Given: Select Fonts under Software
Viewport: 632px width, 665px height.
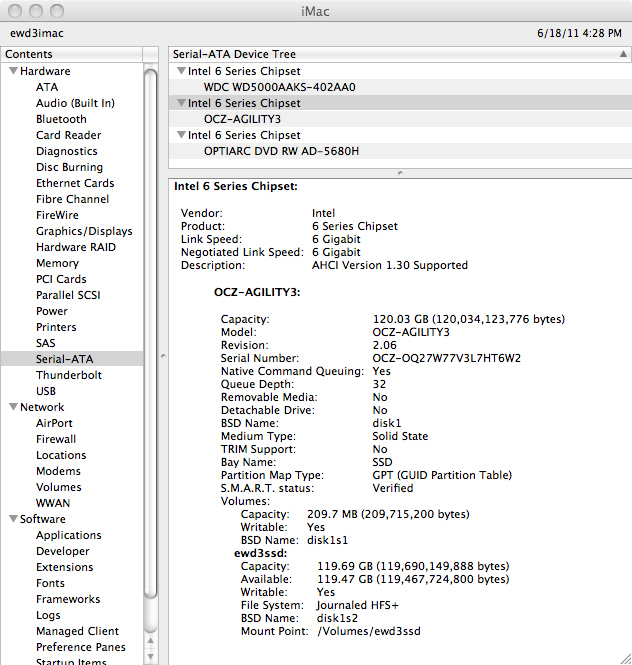Looking at the screenshot, I should coord(50,583).
